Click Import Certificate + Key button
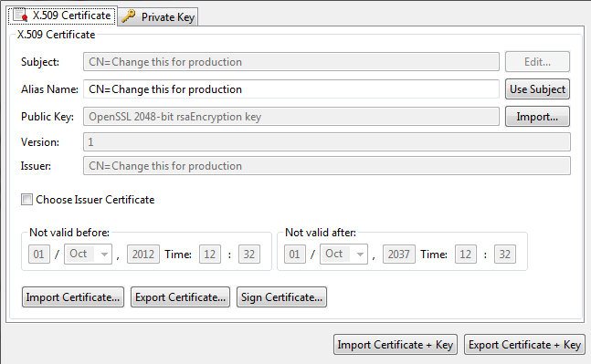591x364 pixels. click(x=396, y=345)
